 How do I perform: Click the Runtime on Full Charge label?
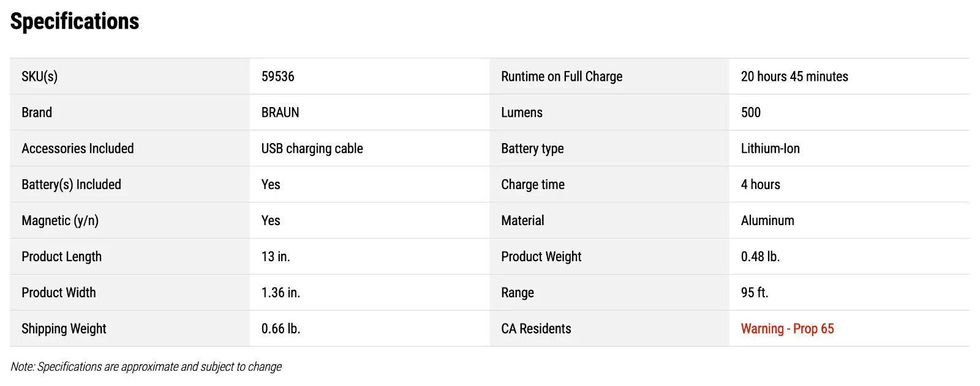(562, 76)
